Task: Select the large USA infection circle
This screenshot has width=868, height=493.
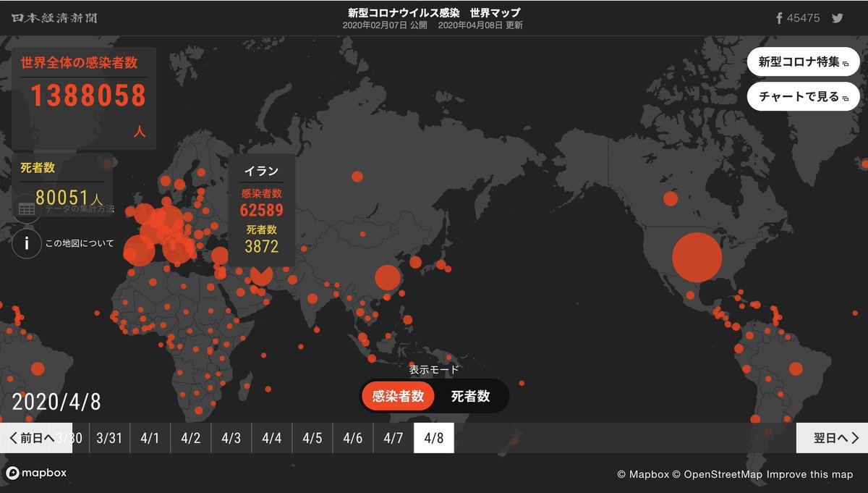Action: [697, 258]
